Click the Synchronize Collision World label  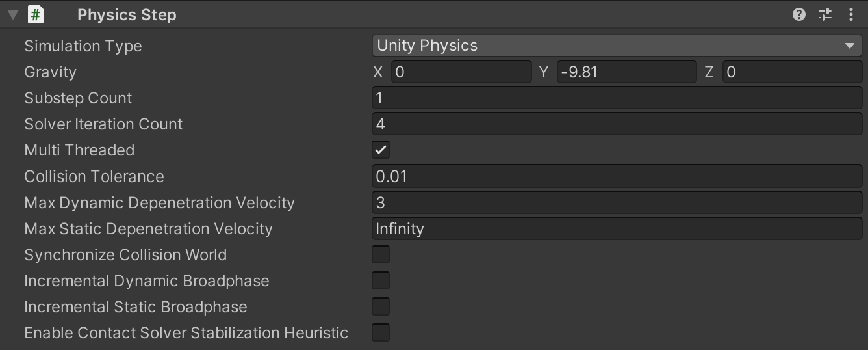pyautogui.click(x=125, y=255)
